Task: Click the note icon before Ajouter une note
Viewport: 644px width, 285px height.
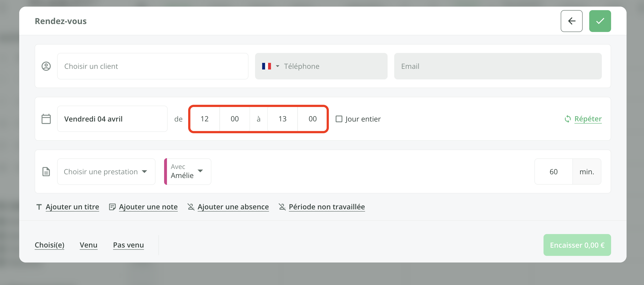Action: point(112,207)
